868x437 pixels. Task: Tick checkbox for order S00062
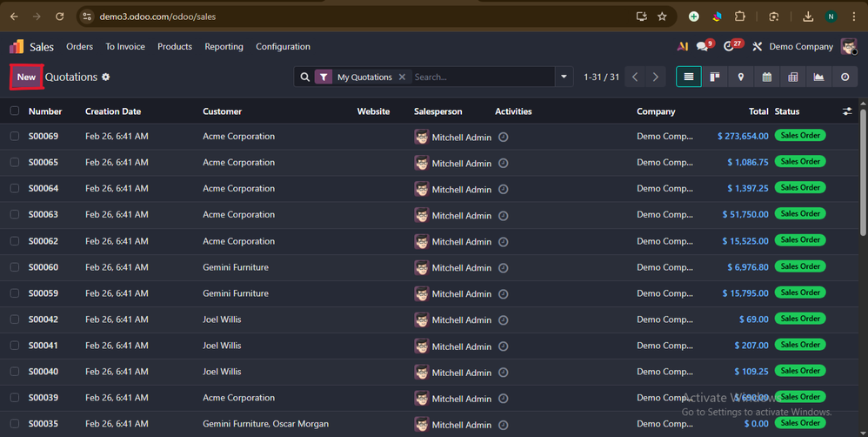click(15, 240)
